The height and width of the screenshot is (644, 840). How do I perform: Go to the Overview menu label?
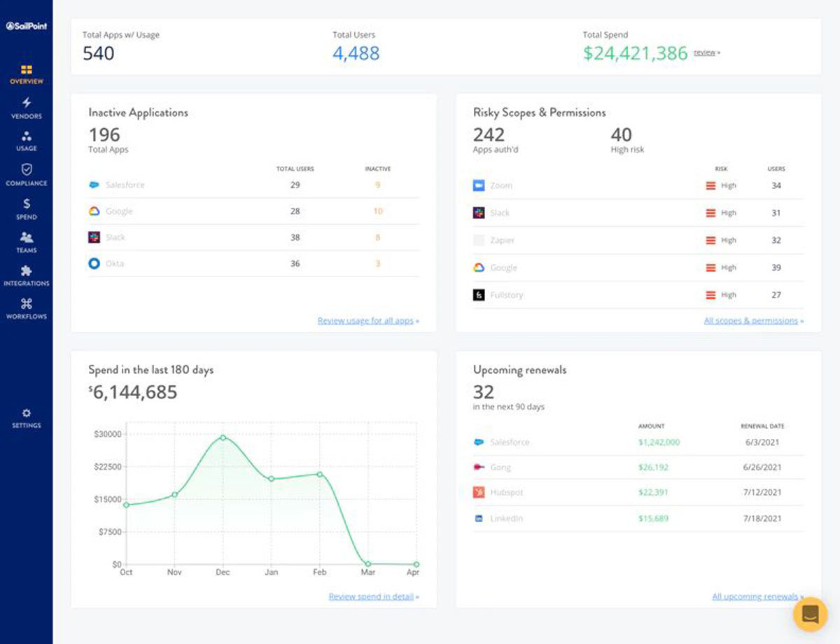point(27,81)
